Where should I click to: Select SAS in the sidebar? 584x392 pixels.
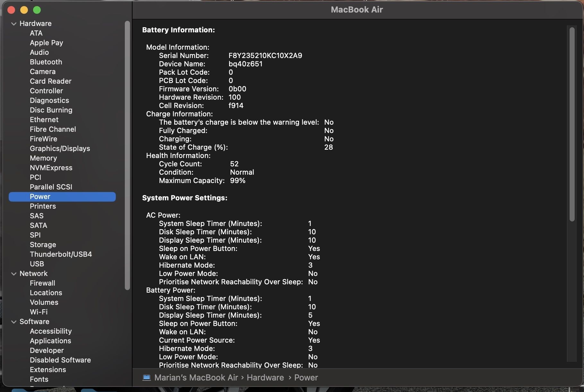(37, 216)
